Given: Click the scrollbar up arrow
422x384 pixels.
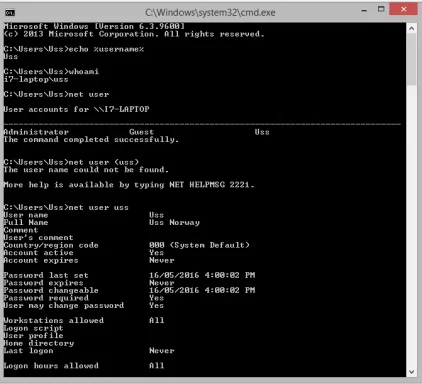Looking at the screenshot, I should (x=411, y=29).
